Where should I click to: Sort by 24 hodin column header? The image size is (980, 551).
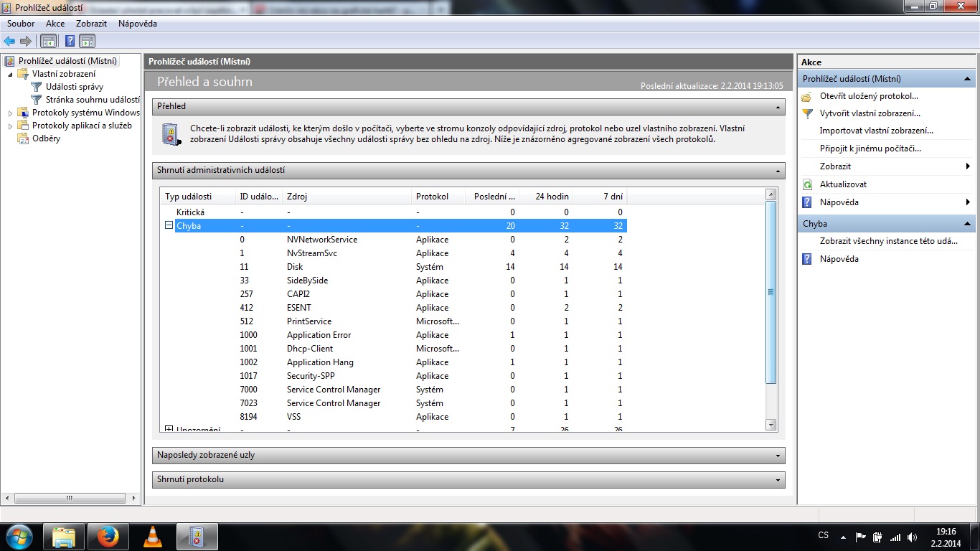[x=546, y=197]
